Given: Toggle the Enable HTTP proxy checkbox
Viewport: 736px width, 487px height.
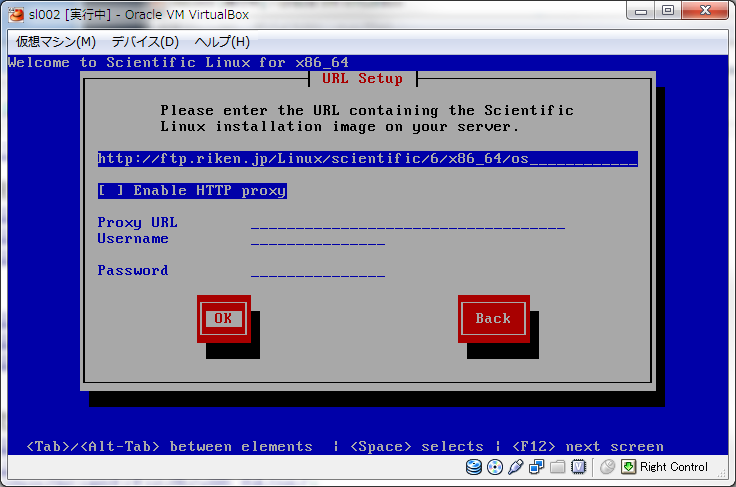Looking at the screenshot, I should [x=192, y=190].
